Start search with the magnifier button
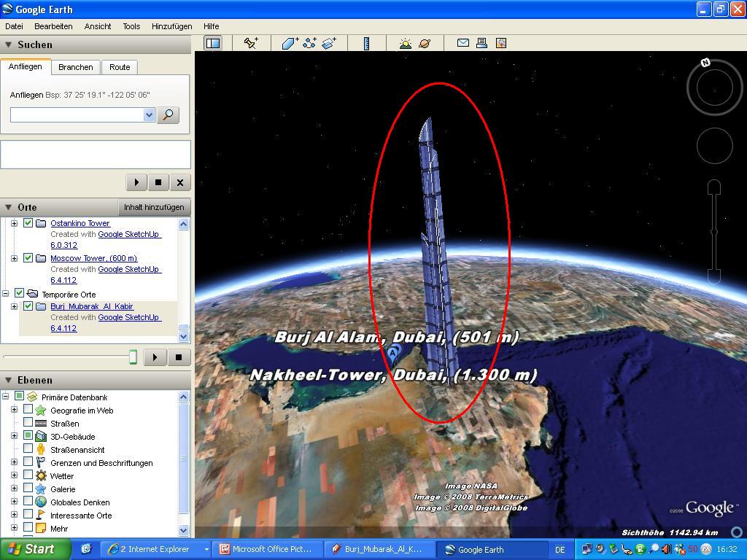Viewport: 747px width, 560px height. 168,114
